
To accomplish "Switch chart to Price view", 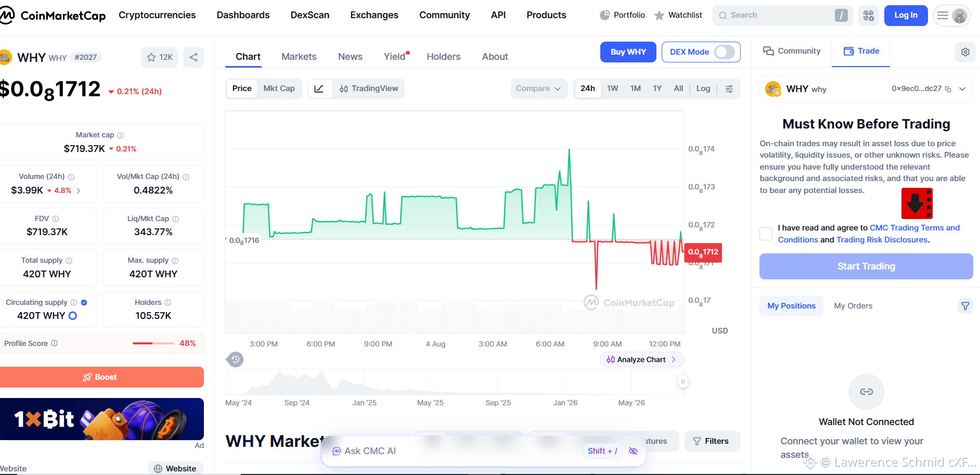I will tap(242, 88).
